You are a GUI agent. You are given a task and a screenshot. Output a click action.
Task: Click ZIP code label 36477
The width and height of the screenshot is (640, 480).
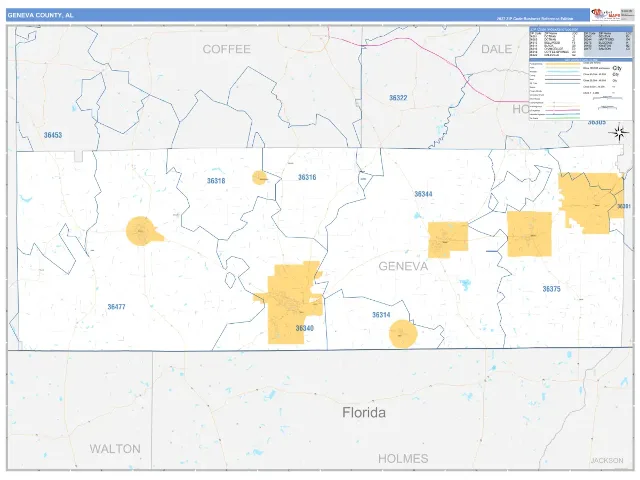[116, 307]
